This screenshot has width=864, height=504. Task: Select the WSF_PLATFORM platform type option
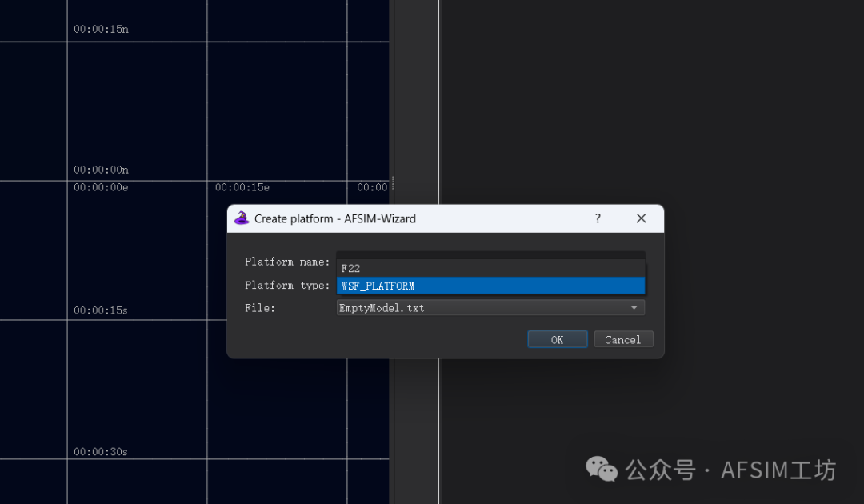(490, 286)
